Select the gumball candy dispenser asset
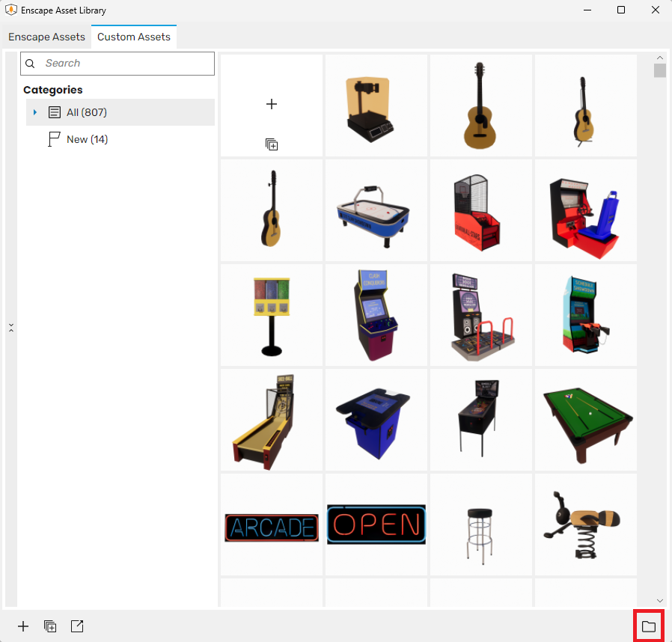672x642 pixels. 272,315
